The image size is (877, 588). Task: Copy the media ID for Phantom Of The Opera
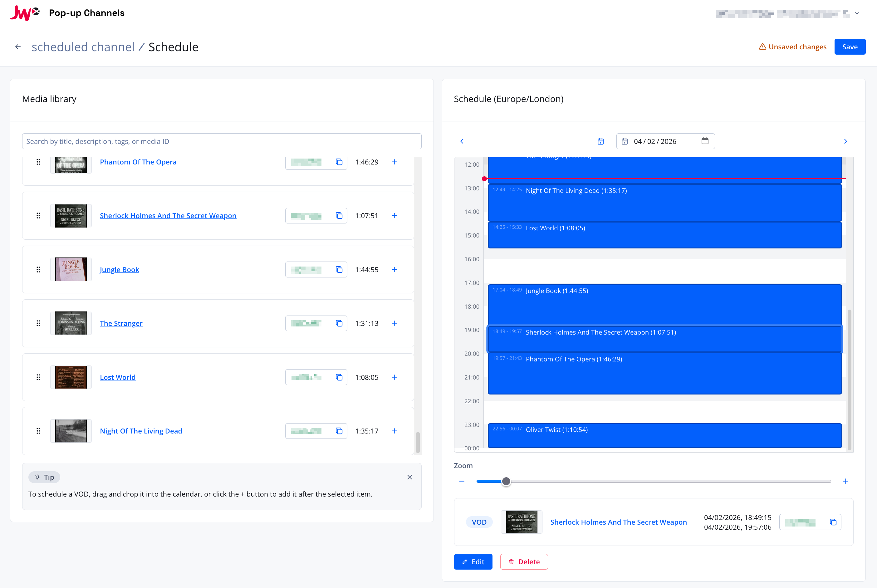point(339,162)
